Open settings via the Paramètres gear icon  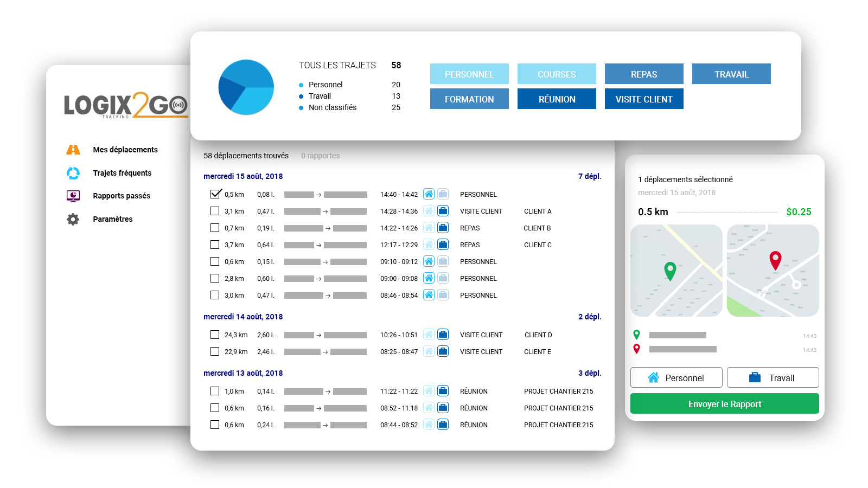[x=73, y=219]
